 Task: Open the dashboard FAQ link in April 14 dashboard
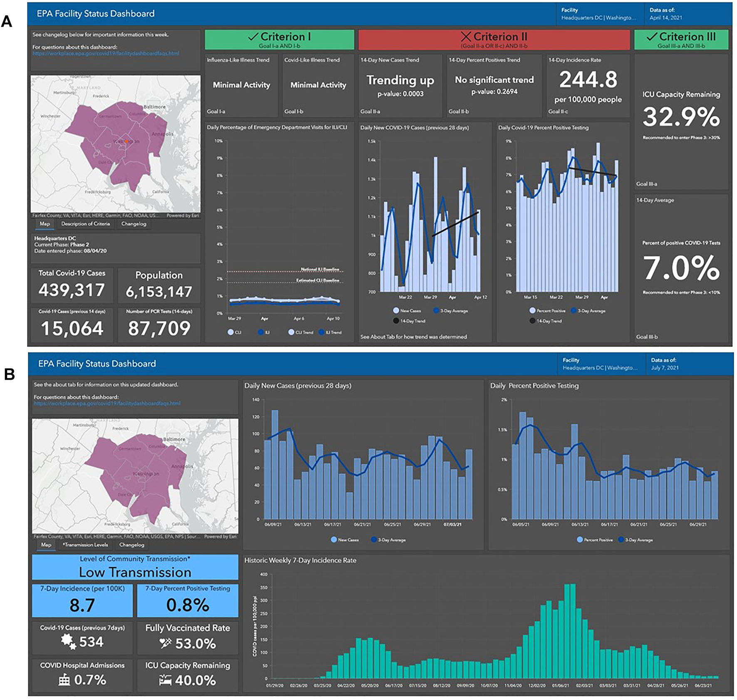tap(106, 53)
